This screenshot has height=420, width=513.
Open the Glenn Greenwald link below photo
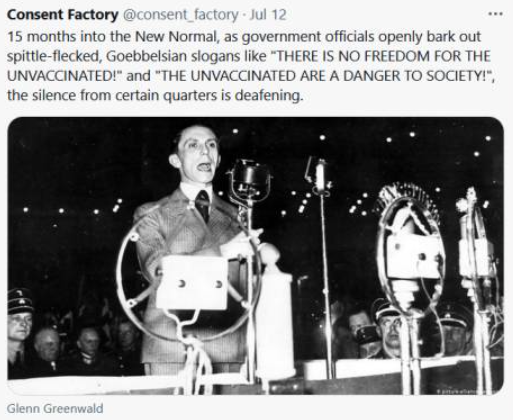click(55, 408)
